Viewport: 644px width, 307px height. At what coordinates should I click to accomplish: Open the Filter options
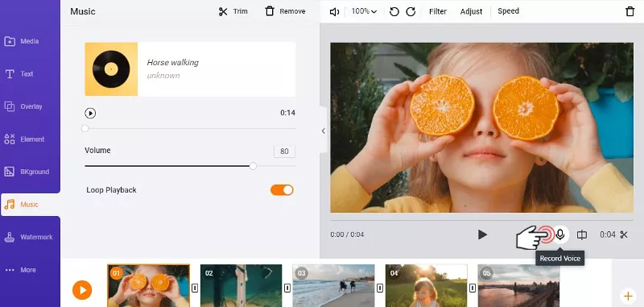click(x=438, y=11)
